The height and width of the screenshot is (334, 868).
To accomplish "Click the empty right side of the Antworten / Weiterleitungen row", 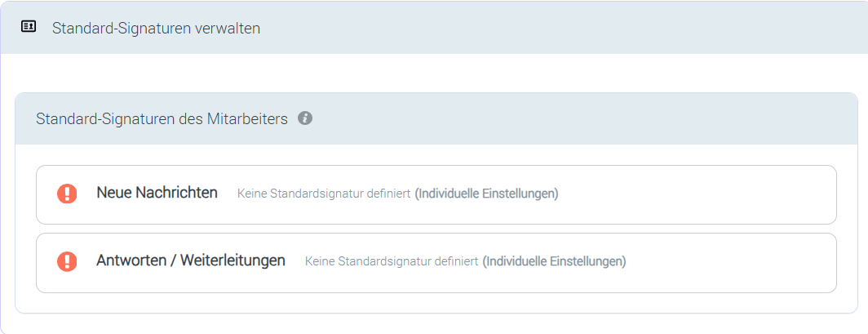I will [x=734, y=262].
